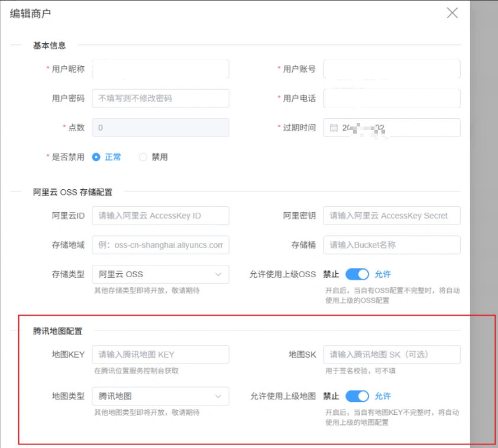Viewport: 498px width, 448px height.
Task: Click the 用户账号 input field
Action: click(x=392, y=69)
